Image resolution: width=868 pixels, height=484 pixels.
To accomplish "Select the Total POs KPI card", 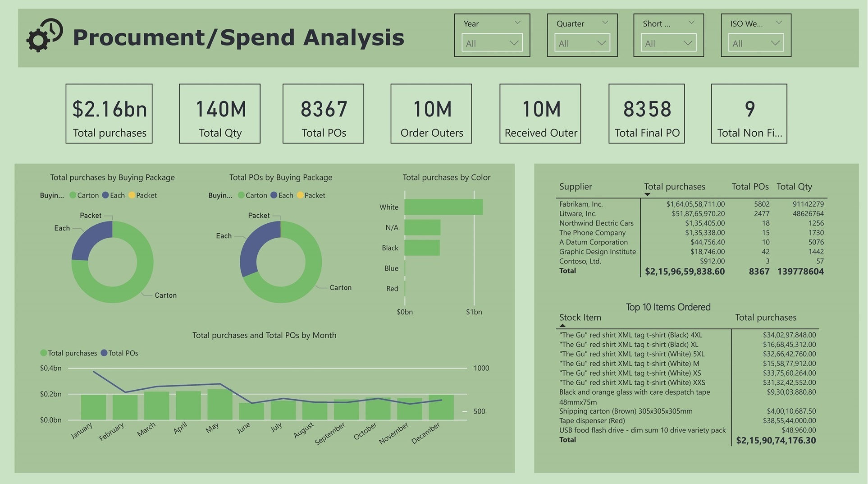I will 323,114.
